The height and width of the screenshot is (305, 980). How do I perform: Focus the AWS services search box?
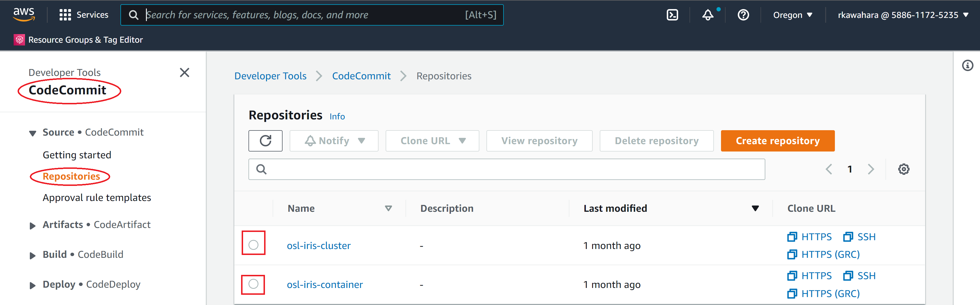[312, 15]
